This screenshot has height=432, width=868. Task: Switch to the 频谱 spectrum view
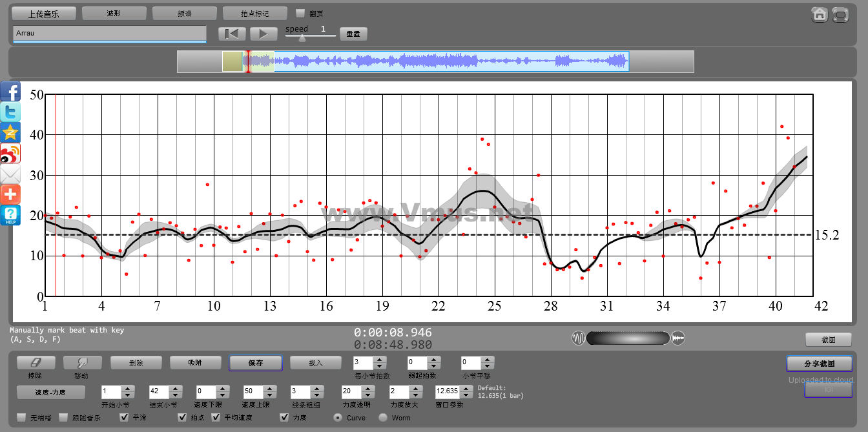pyautogui.click(x=184, y=14)
